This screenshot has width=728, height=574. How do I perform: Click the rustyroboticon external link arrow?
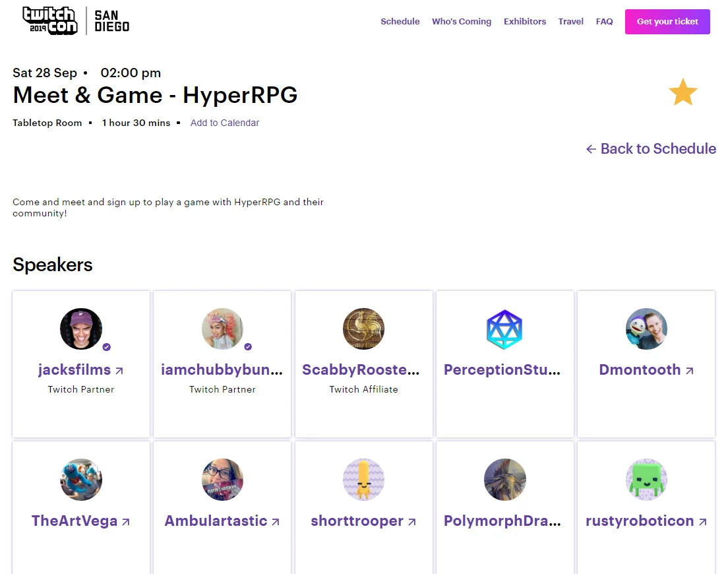tap(702, 521)
